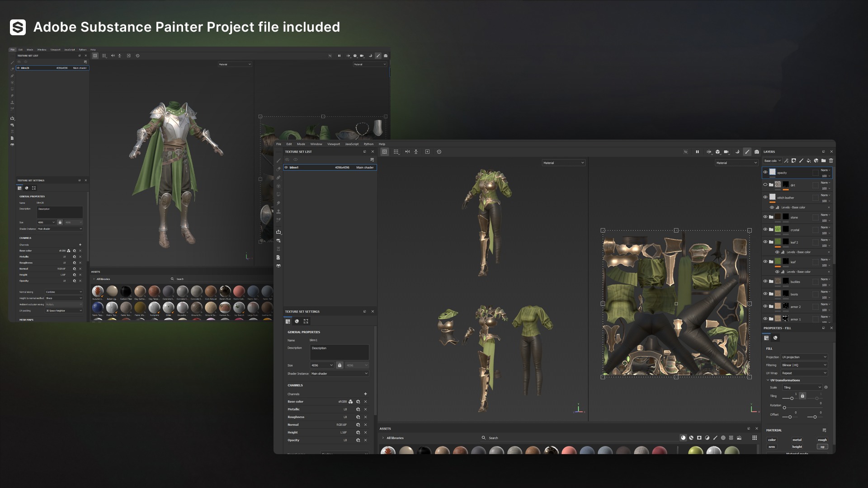Open Scale dropdown showing Tiling
The width and height of the screenshot is (868, 488).
(x=802, y=387)
